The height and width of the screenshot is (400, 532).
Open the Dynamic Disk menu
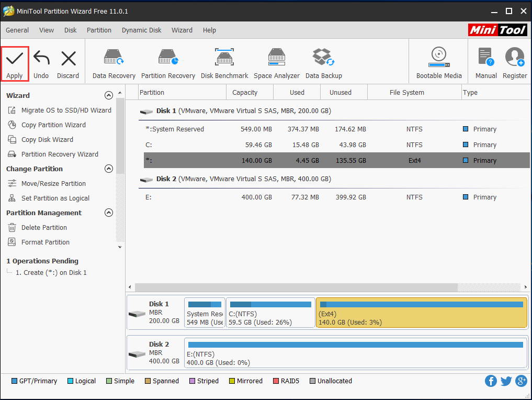141,30
